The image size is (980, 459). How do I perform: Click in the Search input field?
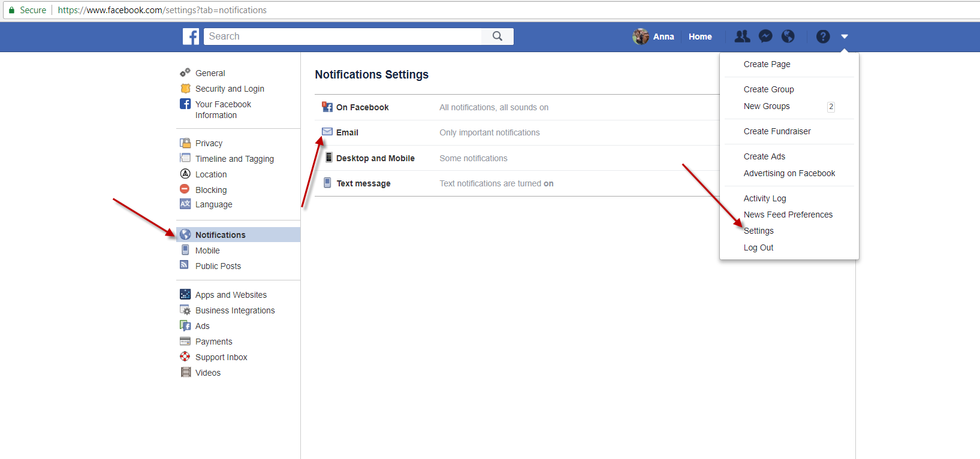(343, 37)
